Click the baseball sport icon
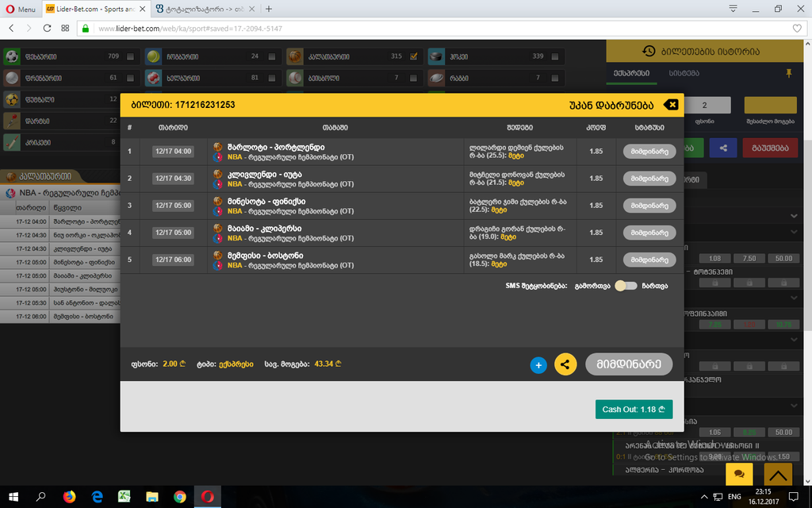This screenshot has height=508, width=812. tap(295, 78)
